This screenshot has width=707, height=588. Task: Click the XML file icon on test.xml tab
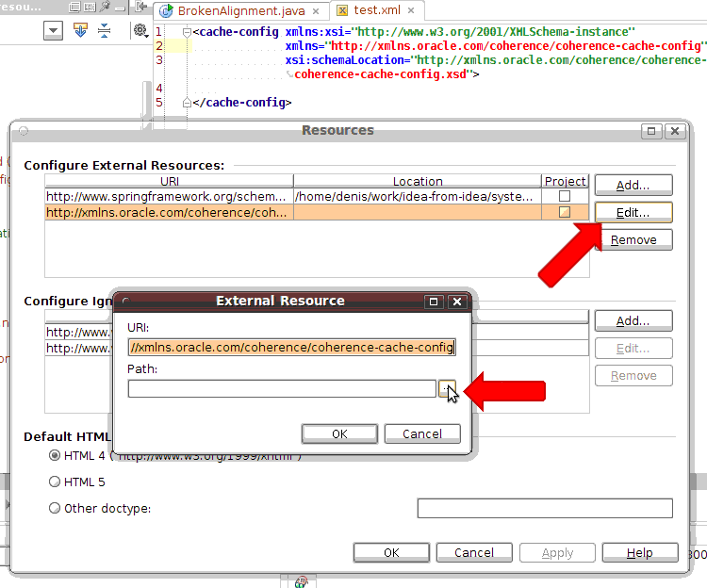(x=343, y=10)
